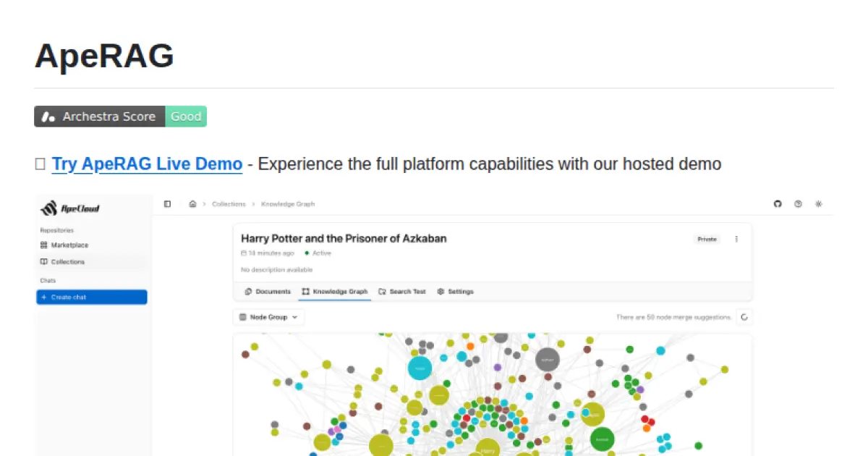Expand the Node Group dropdown
Screen dimensions: 868x456
pyautogui.click(x=268, y=317)
